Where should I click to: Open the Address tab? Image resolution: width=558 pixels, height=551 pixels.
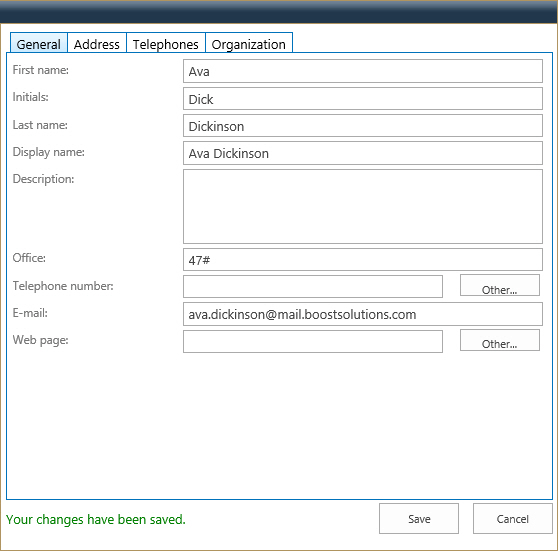(x=97, y=43)
